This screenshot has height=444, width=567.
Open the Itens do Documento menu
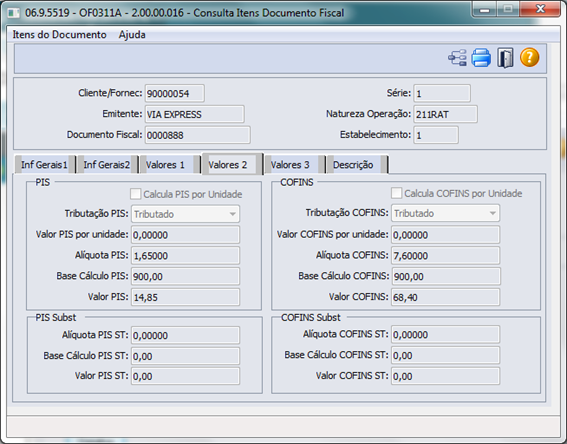coord(60,35)
